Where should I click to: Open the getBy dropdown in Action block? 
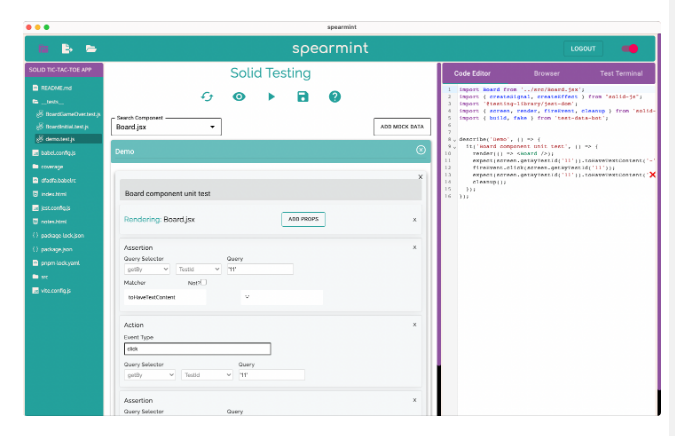[149, 375]
